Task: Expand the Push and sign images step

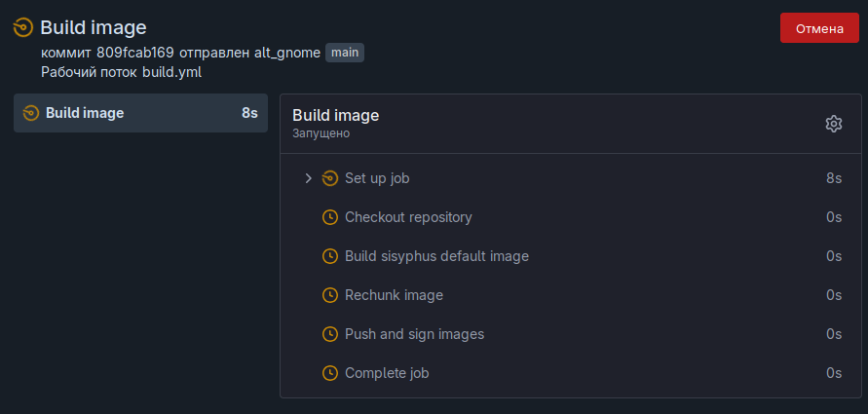Action: (414, 334)
